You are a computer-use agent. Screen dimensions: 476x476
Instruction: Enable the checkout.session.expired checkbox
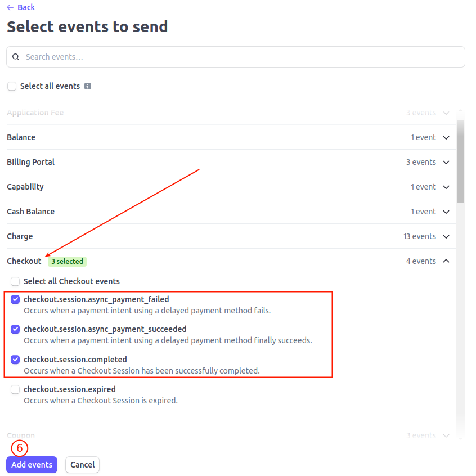[x=15, y=389]
